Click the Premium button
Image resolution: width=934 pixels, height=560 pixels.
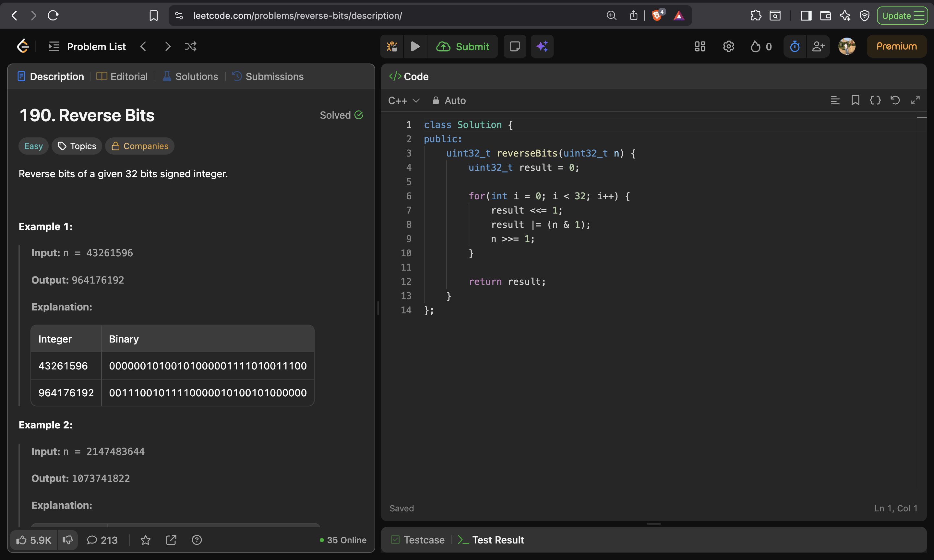[x=896, y=46]
